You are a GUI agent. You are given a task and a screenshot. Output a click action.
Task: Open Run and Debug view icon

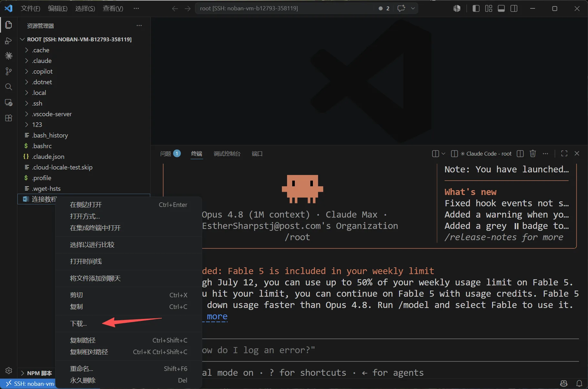click(x=9, y=41)
